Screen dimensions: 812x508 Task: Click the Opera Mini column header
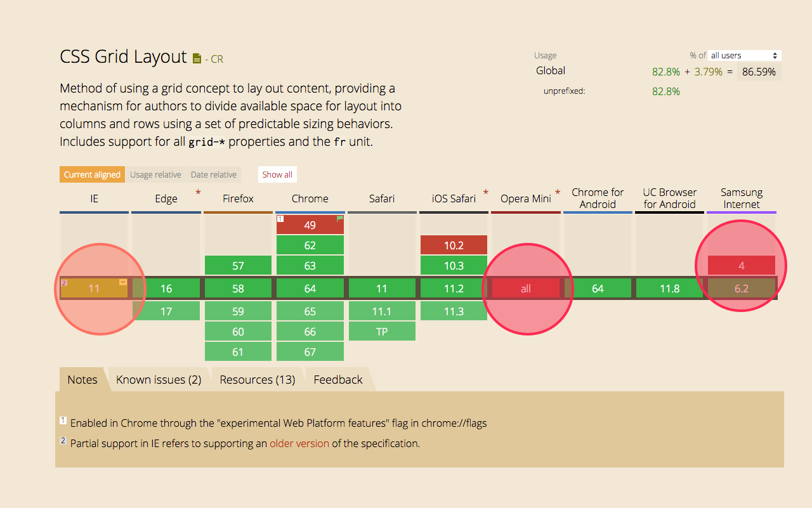click(x=526, y=199)
